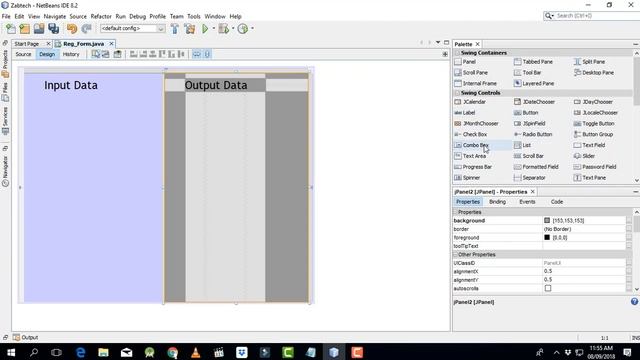
Task: Select Label in Swing Controls palette
Action: (465, 113)
